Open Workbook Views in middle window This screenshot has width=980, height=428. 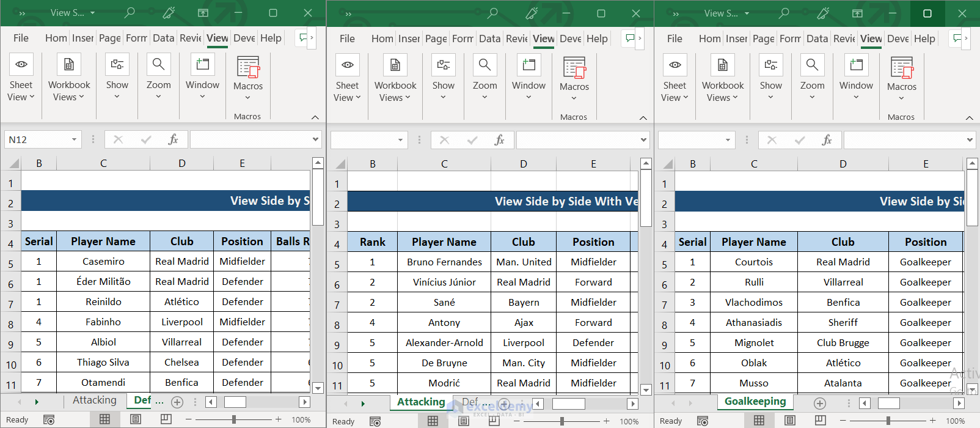395,79
